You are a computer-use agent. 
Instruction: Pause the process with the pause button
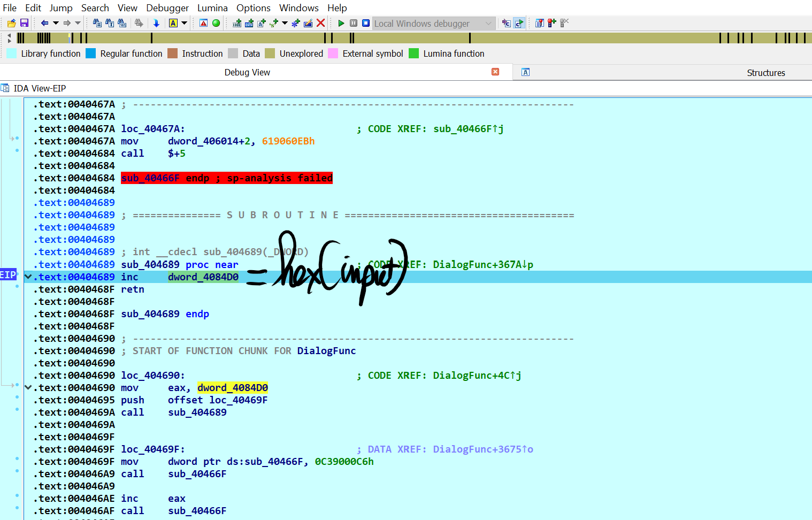tap(354, 23)
